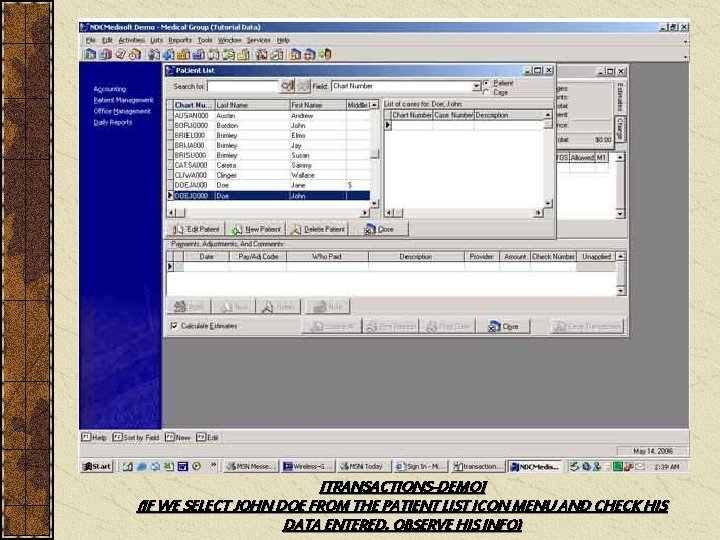Switch to MSN Messenger taskbar item
Image resolution: width=720 pixels, height=540 pixels.
click(x=251, y=467)
